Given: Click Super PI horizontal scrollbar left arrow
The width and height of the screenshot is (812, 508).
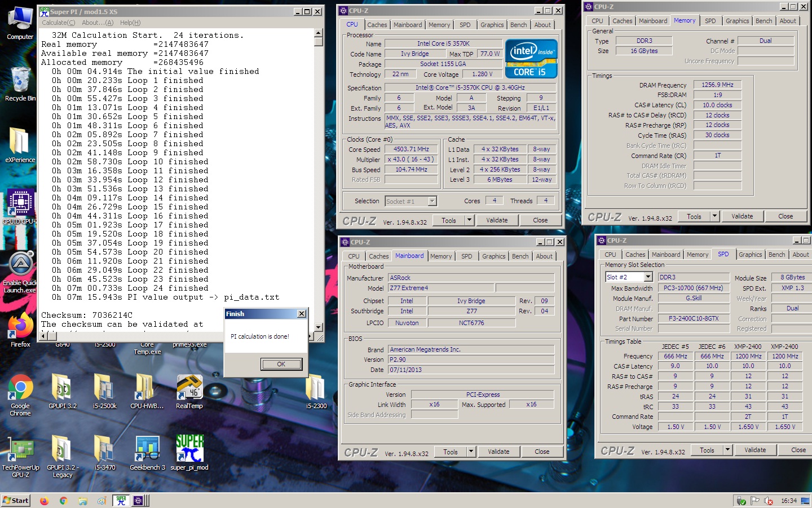Looking at the screenshot, I should click(x=44, y=336).
